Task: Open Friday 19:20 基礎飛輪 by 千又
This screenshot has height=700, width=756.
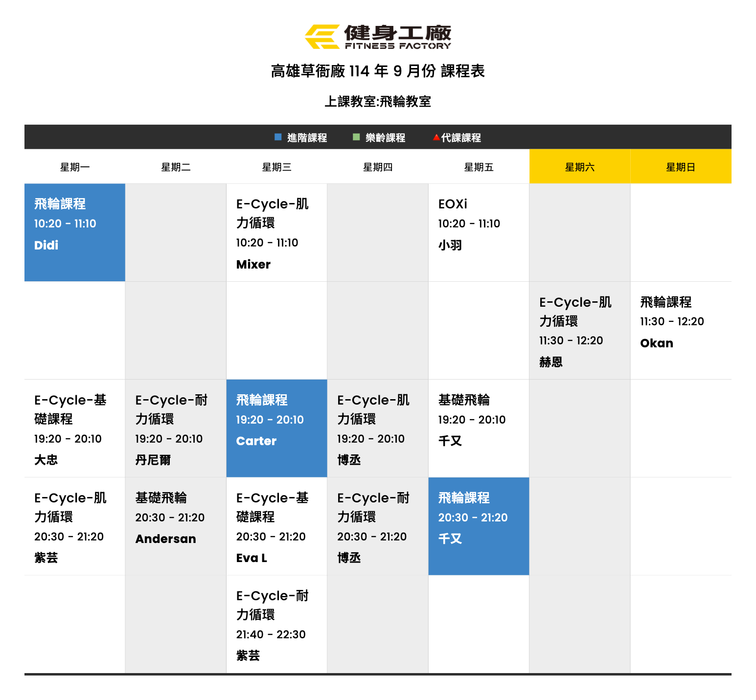Action: (x=479, y=429)
